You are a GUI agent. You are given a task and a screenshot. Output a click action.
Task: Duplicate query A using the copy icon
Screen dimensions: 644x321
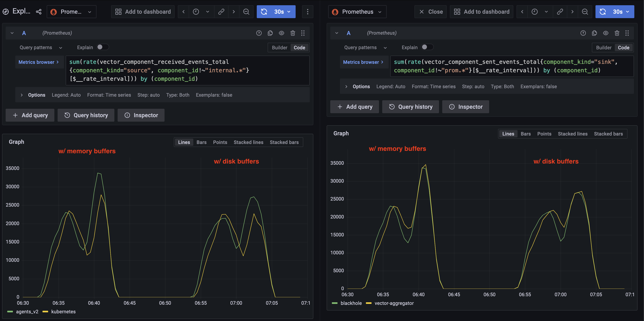[x=270, y=33]
